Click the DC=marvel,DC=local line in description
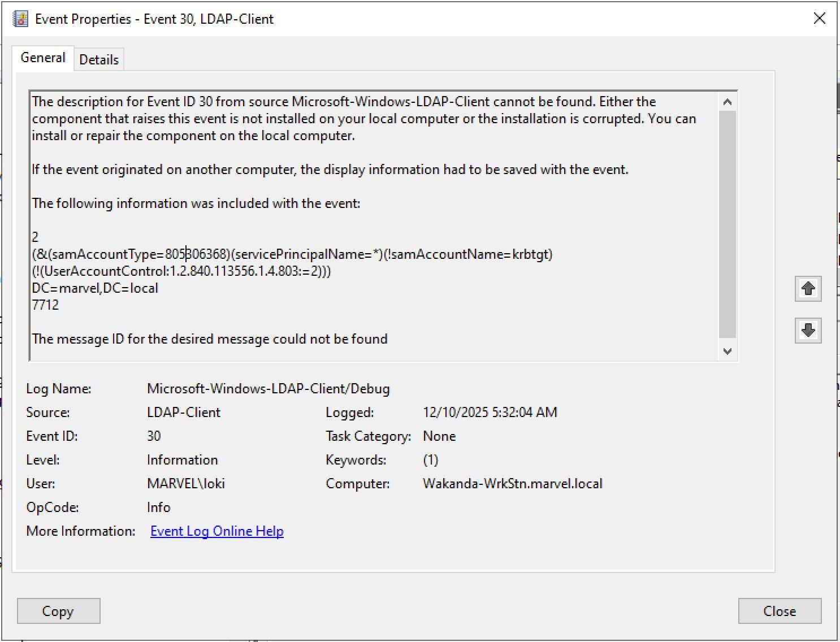840x642 pixels. 95,288
